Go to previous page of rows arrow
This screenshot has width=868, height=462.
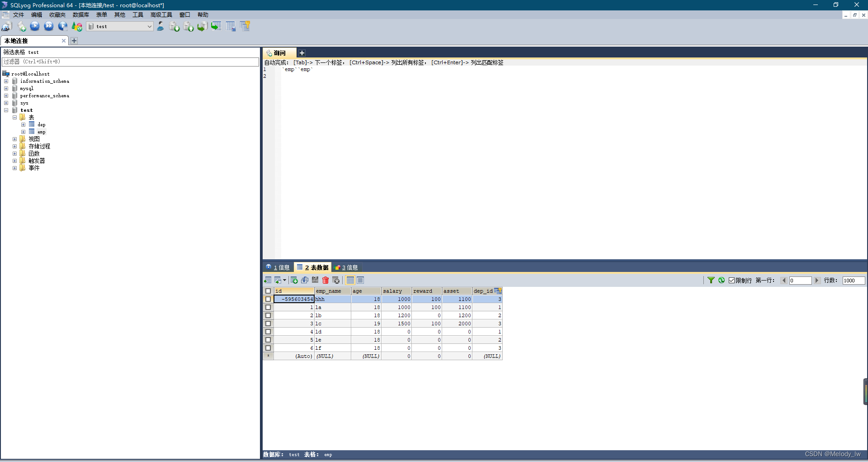(784, 281)
